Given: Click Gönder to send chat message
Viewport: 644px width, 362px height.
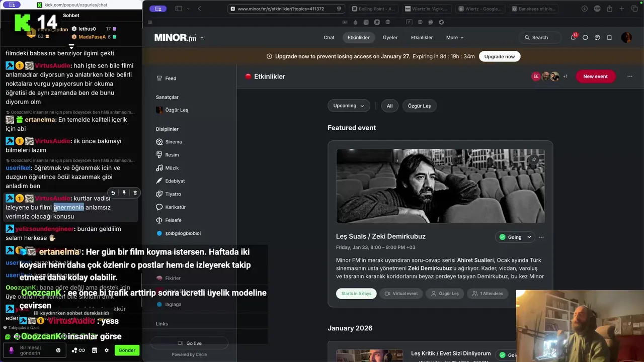Looking at the screenshot, I should [x=126, y=350].
